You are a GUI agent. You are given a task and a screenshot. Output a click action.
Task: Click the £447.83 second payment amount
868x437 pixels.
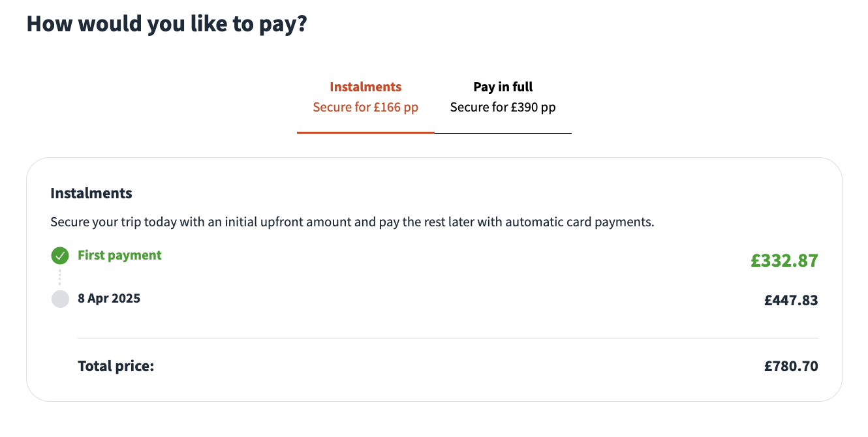[x=791, y=301]
